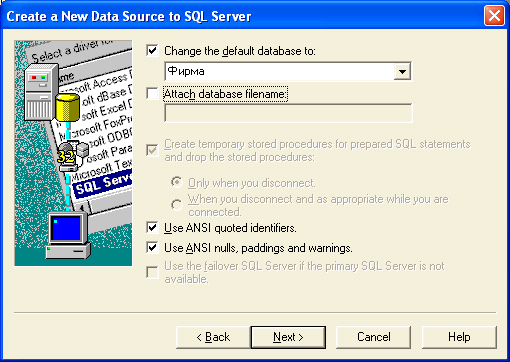Viewport: 510px width, 362px height.
Task: Open Help for this dialog
Action: coord(459,337)
